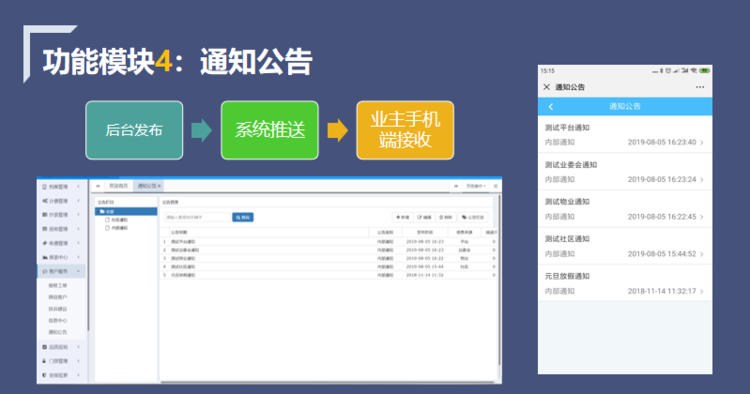This screenshot has width=750, height=394.
Task: Select the 社区通知 tree node
Action: pos(119,220)
